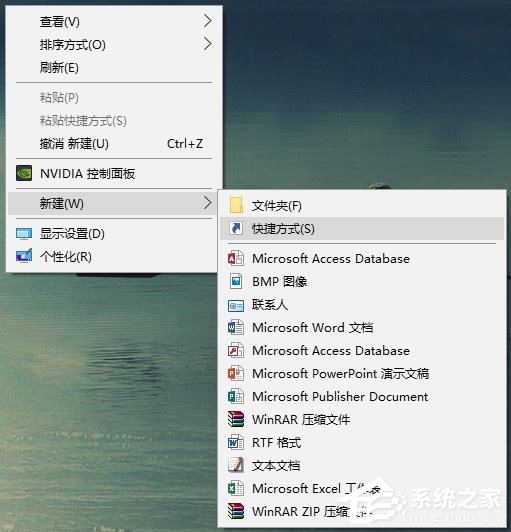Open the 排序方式(O) menu entry
This screenshot has width=511, height=532.
114,44
